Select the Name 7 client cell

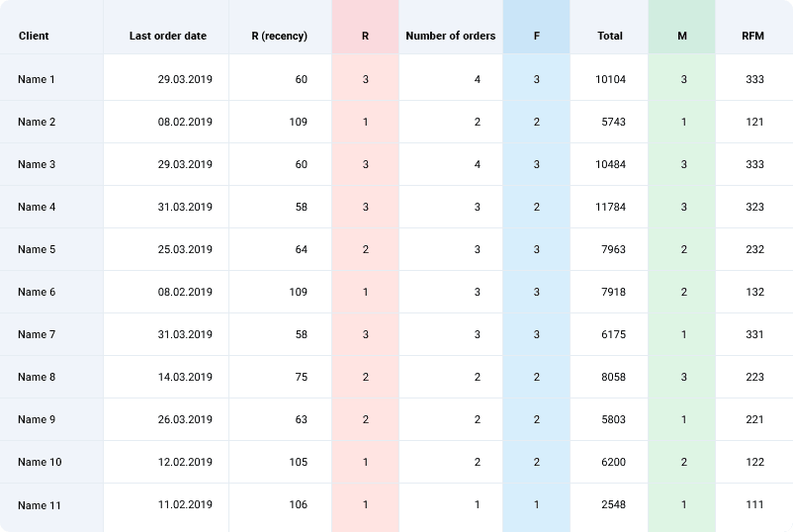coord(37,334)
